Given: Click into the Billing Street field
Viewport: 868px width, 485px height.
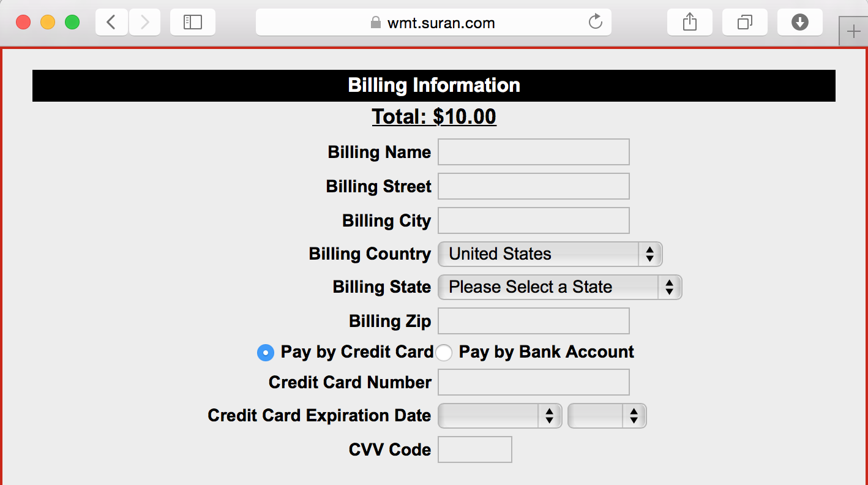Looking at the screenshot, I should pos(533,186).
